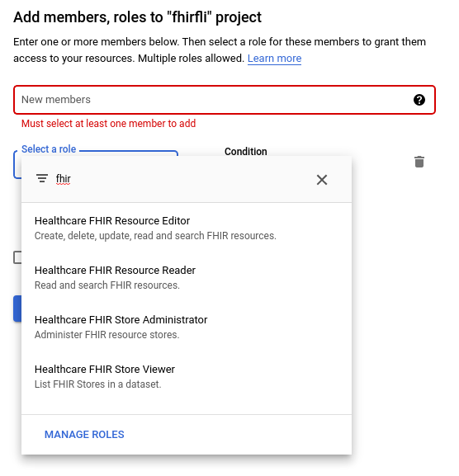Viewport: 459px width, 476px height.
Task: Click the "Read and search FHIR resources" description
Action: click(x=107, y=285)
